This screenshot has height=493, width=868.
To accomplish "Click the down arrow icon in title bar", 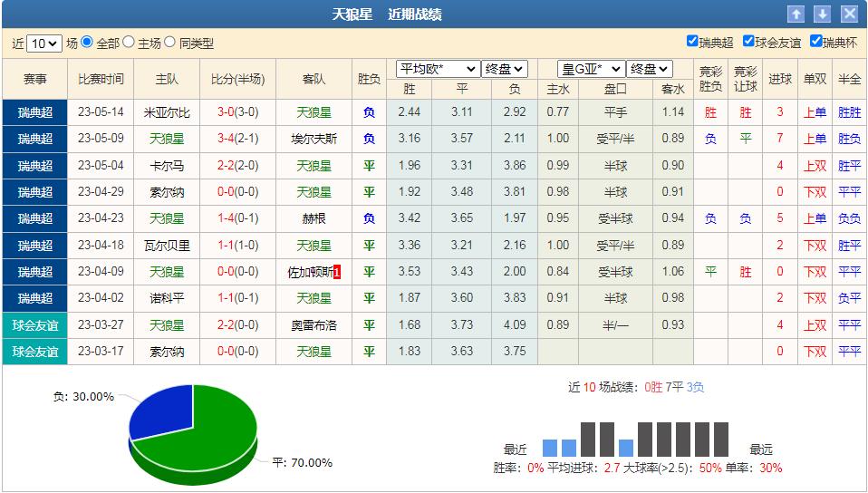I will (822, 14).
